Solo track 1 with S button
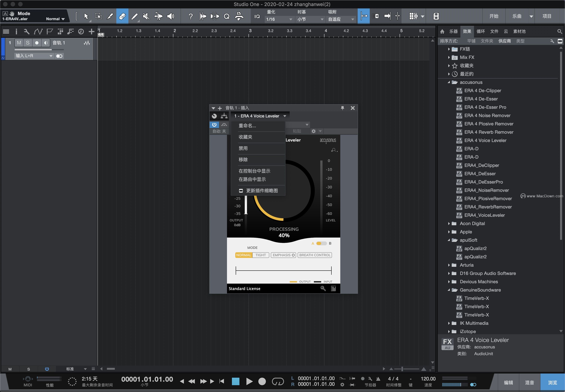Screen dimensions: 565x392 click(28, 43)
